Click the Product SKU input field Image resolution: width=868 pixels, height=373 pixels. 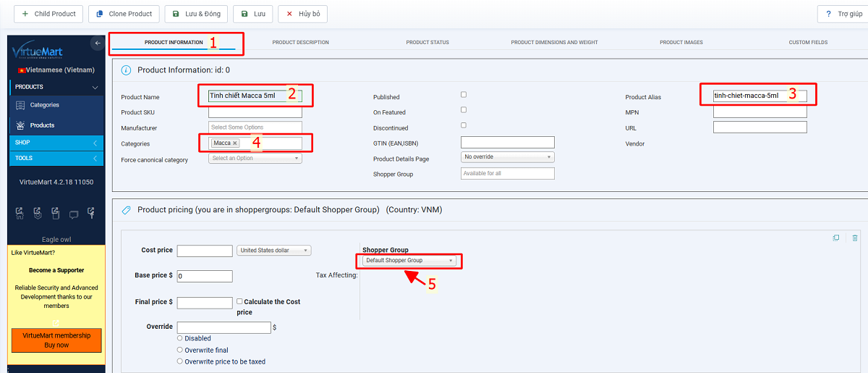(x=255, y=112)
